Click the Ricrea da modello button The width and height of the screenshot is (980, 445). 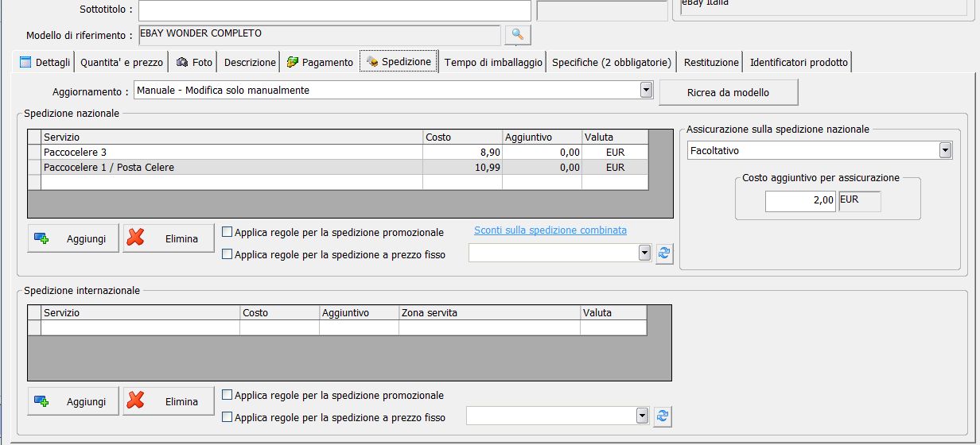(728, 92)
